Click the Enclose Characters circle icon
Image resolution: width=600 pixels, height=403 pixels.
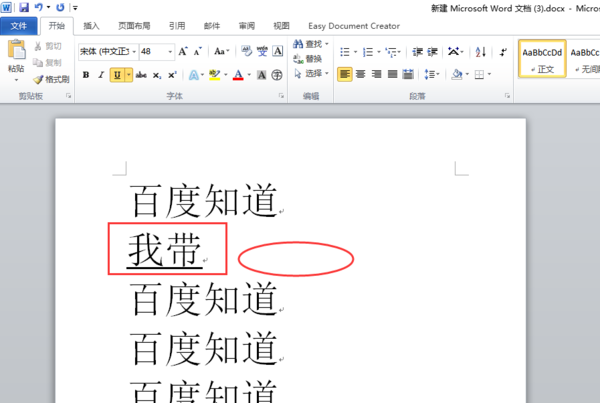pos(277,75)
